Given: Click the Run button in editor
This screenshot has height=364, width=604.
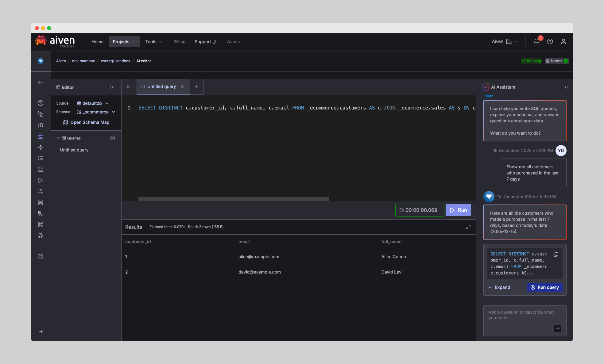Looking at the screenshot, I should tap(458, 210).
